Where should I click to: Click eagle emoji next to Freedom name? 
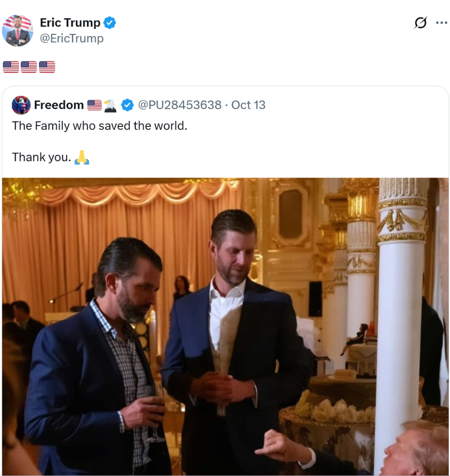(x=110, y=106)
